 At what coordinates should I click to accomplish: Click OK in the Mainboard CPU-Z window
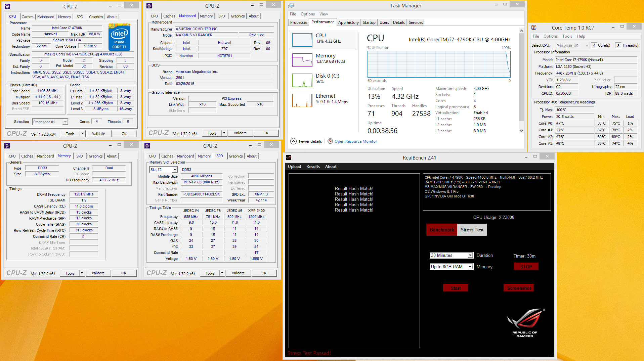tap(266, 133)
